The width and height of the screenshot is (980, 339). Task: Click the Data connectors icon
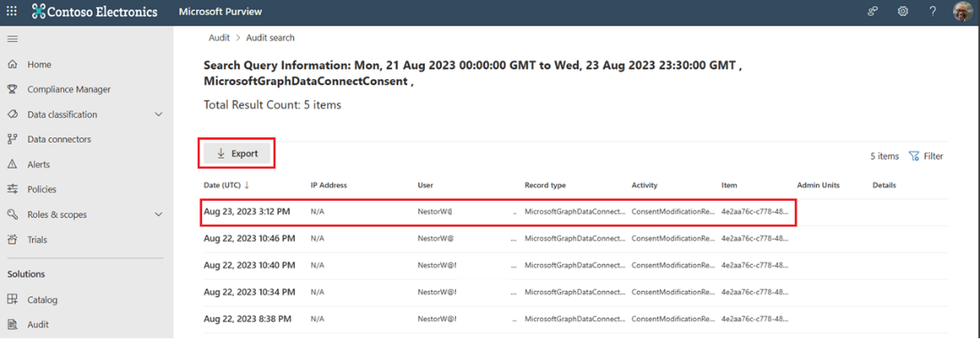coord(12,139)
